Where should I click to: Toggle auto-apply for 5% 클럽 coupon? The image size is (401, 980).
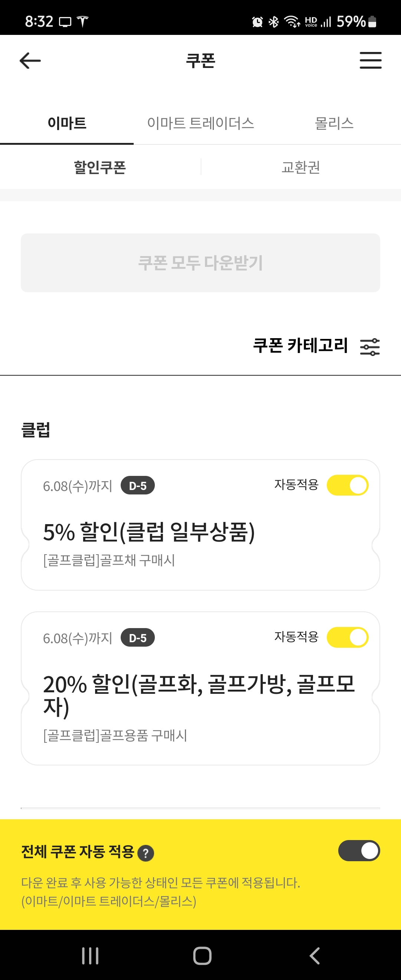point(348,485)
